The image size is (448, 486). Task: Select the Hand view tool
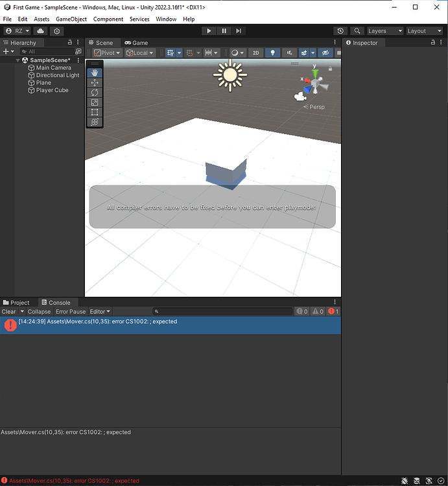coord(95,73)
